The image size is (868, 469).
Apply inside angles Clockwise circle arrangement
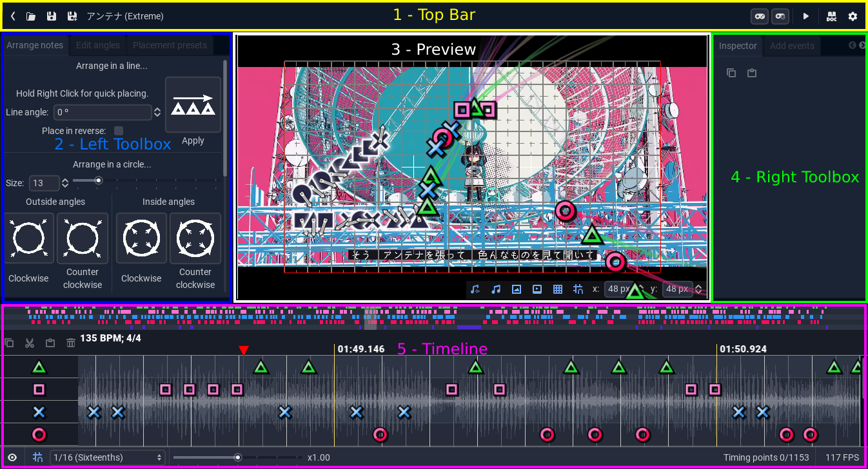(x=141, y=238)
